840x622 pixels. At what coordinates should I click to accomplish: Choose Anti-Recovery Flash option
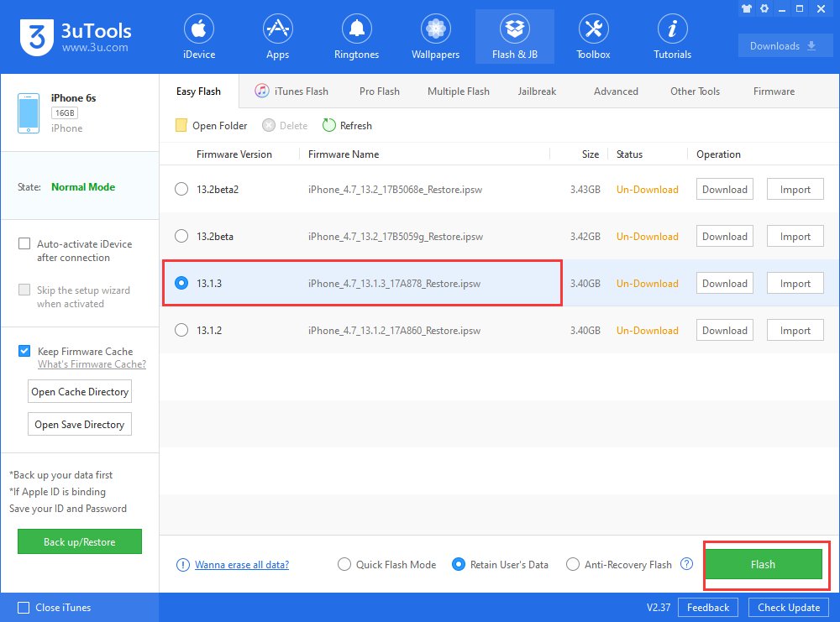coord(573,564)
